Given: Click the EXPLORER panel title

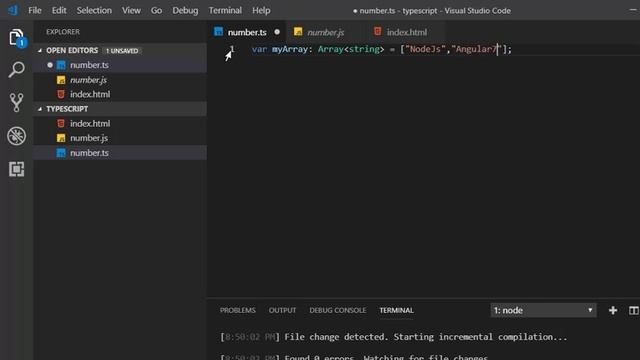Looking at the screenshot, I should [63, 32].
